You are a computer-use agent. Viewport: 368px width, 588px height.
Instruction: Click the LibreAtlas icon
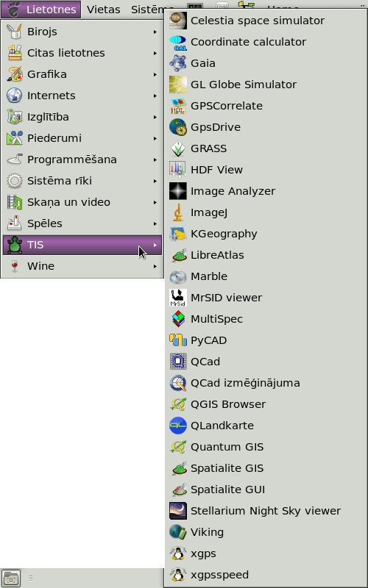point(178,255)
